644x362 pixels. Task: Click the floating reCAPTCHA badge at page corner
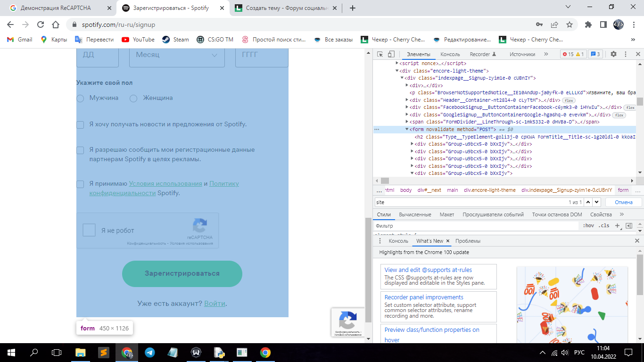(348, 322)
